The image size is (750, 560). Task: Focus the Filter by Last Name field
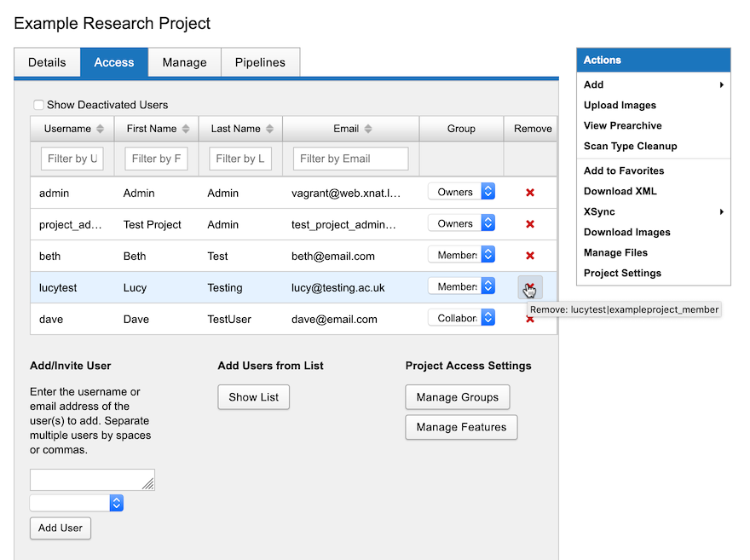click(x=240, y=159)
